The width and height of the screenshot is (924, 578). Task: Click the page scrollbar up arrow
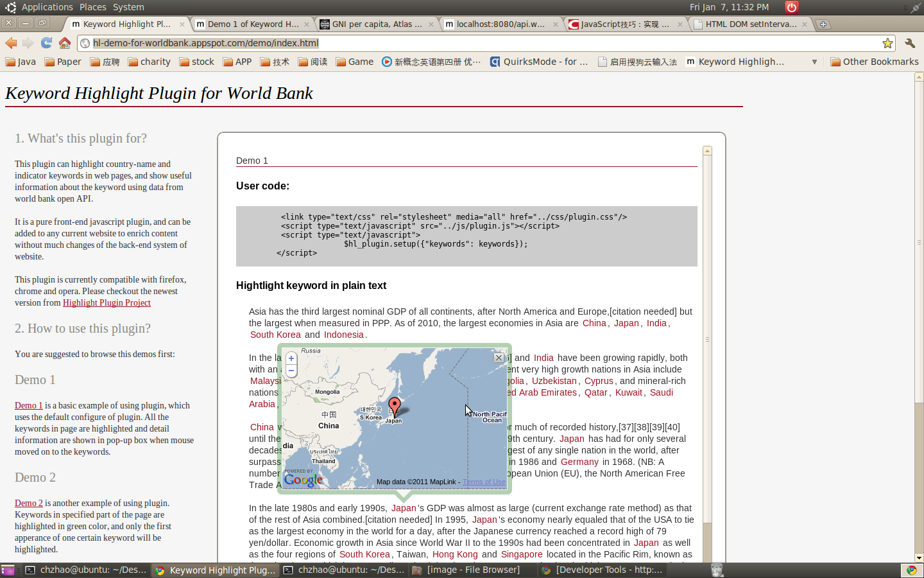pyautogui.click(x=919, y=76)
